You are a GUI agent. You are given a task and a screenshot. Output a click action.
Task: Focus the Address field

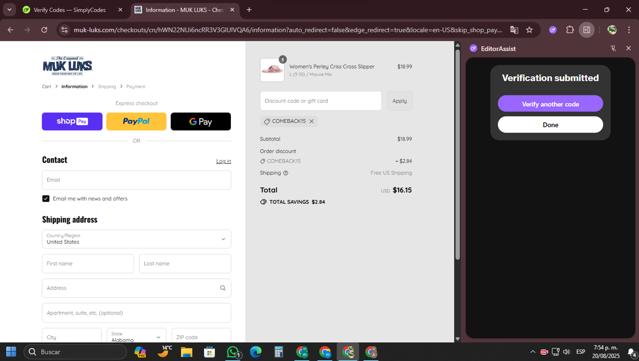point(137,288)
